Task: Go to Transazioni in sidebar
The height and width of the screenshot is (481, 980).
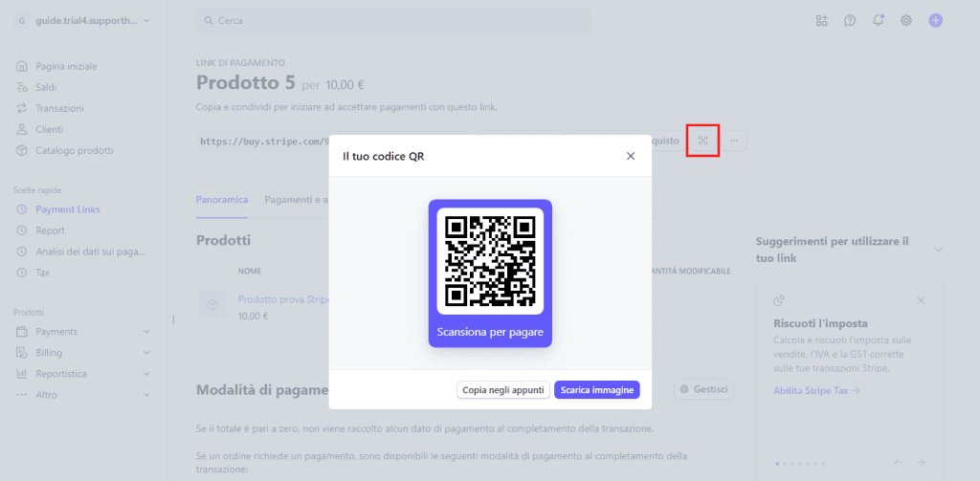Action: [x=59, y=108]
